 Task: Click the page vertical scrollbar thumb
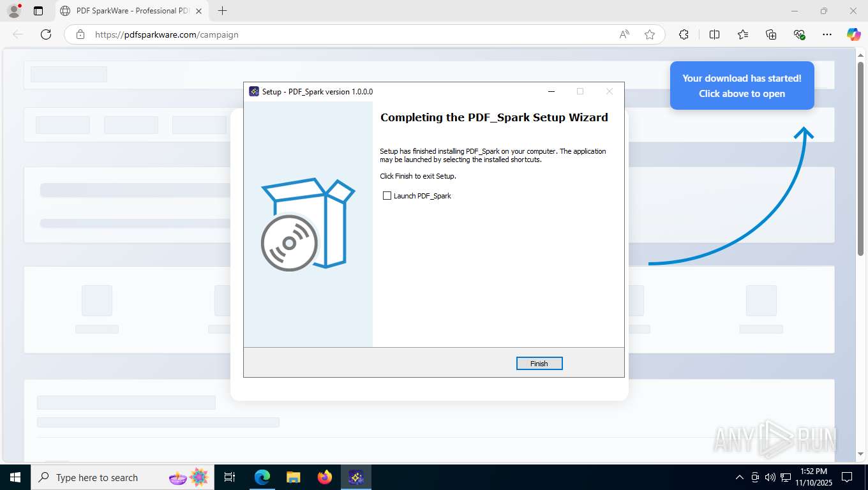(x=860, y=160)
